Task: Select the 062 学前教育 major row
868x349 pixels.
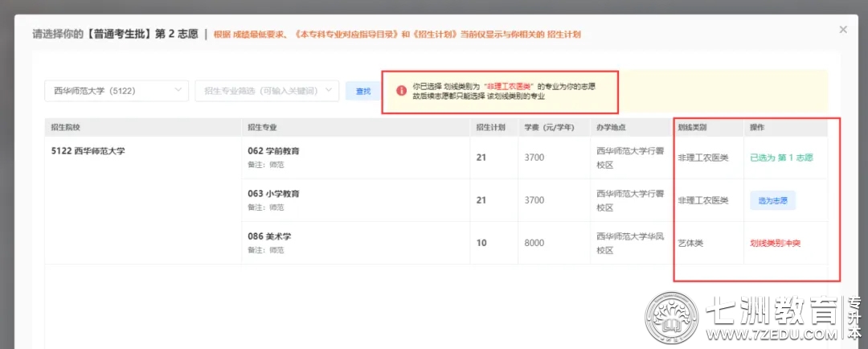Action: (x=436, y=158)
